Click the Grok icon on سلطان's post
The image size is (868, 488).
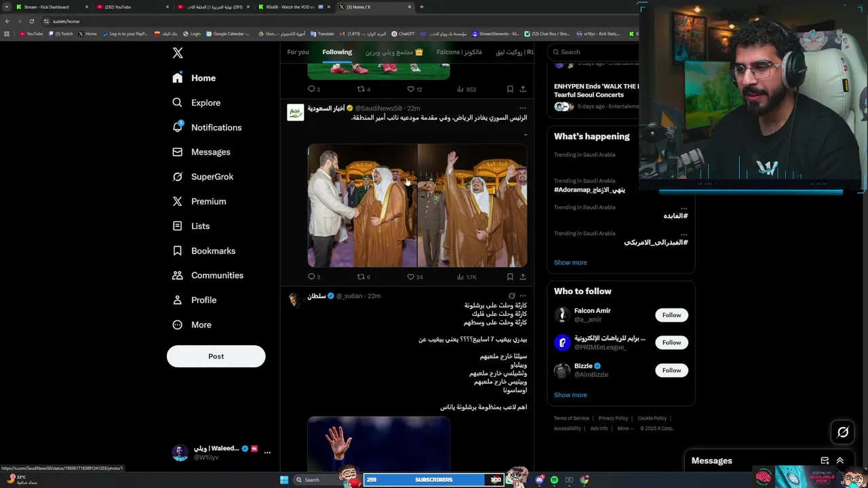(512, 296)
